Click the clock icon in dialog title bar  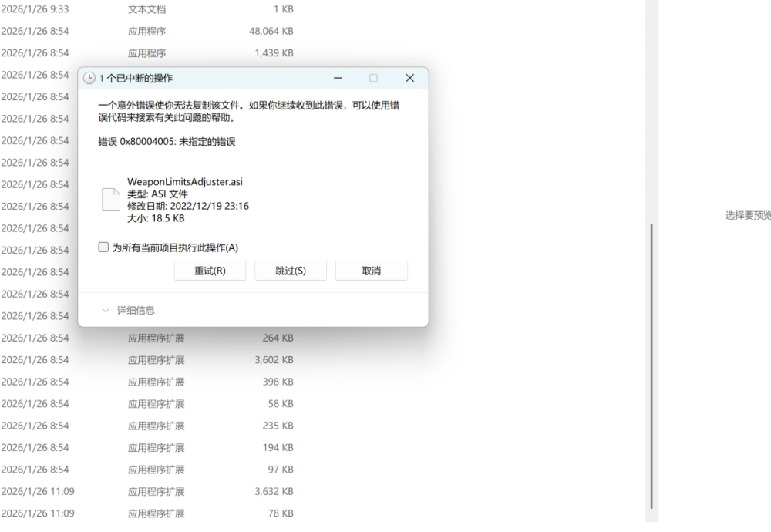(x=89, y=78)
